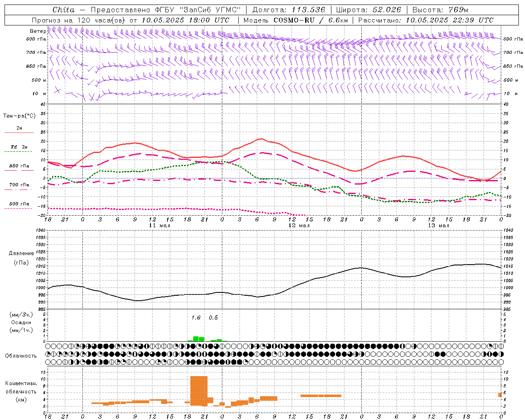
Task: Click the 'Прогноз на 120 часа(ов)' text
Action: (79, 20)
